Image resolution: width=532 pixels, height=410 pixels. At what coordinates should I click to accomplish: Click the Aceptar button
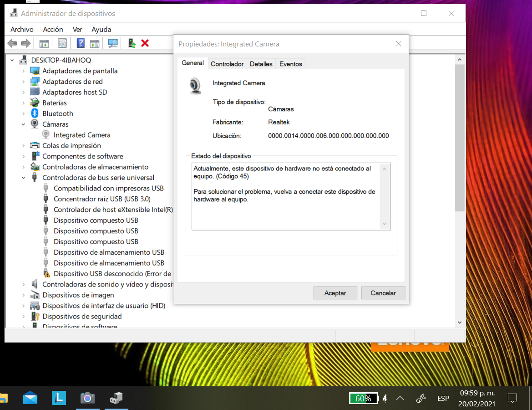point(335,293)
